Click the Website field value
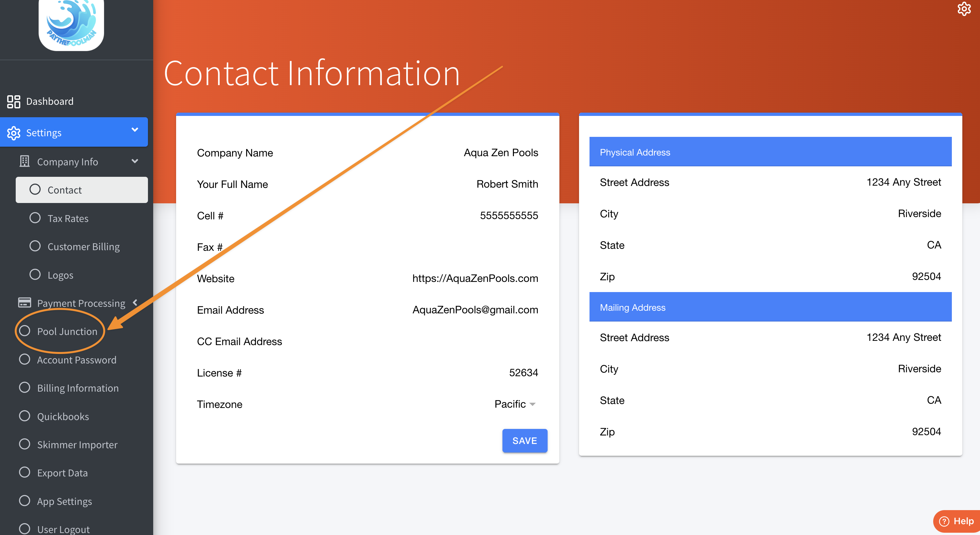 click(x=475, y=279)
